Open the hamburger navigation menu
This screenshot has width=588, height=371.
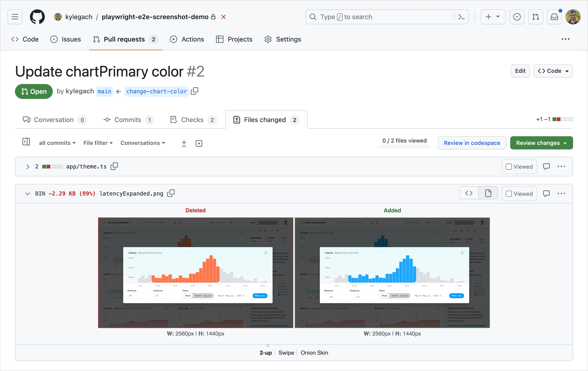click(x=15, y=17)
